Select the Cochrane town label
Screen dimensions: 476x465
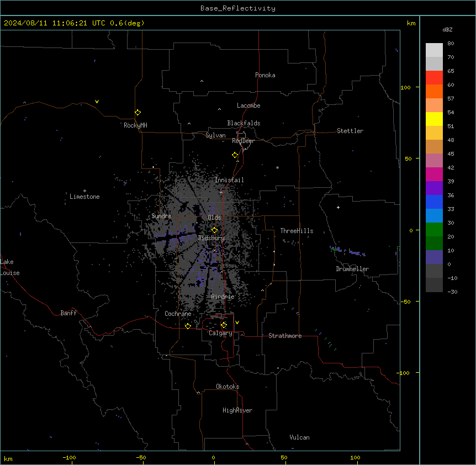point(178,314)
